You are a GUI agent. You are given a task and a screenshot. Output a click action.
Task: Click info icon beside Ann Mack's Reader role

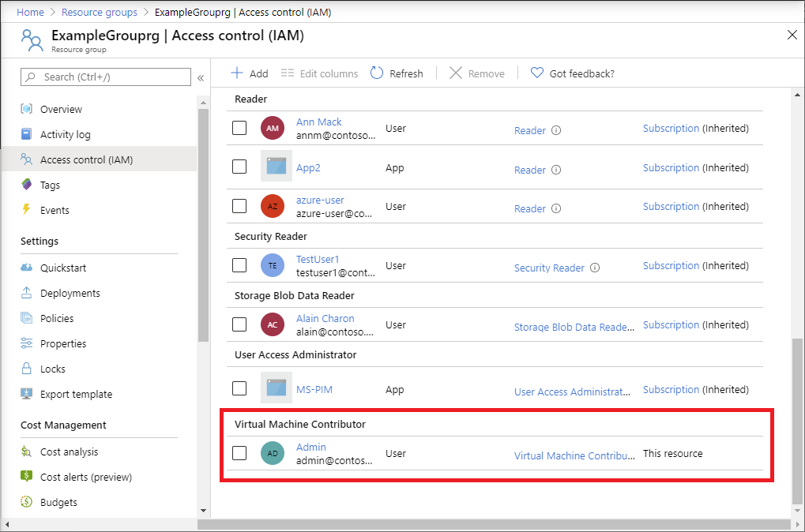556,130
